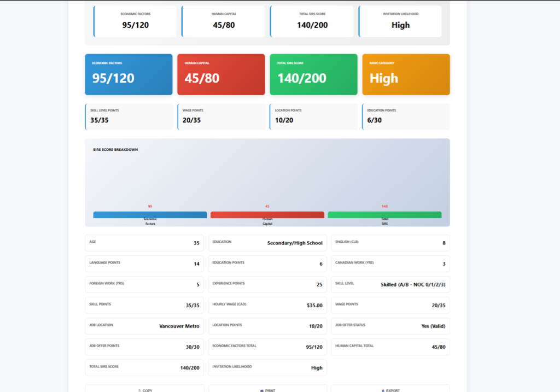Select the white Human Capital 45/80 summary card

click(x=224, y=21)
